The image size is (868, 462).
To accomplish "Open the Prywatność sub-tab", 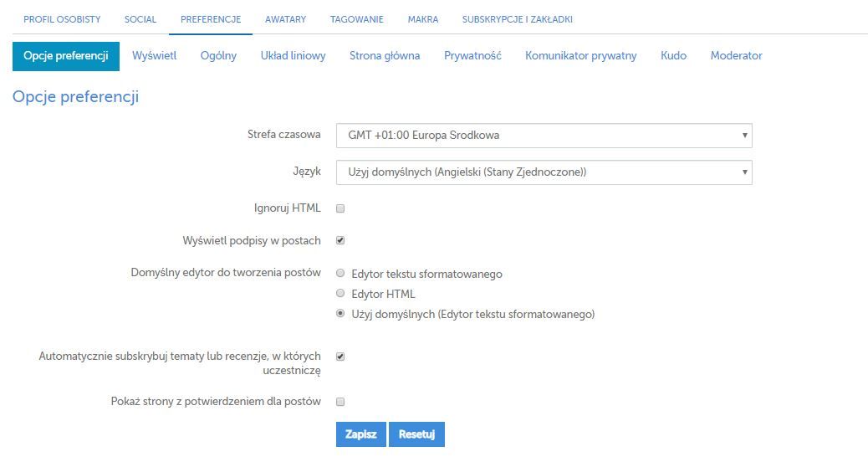I will 472,56.
